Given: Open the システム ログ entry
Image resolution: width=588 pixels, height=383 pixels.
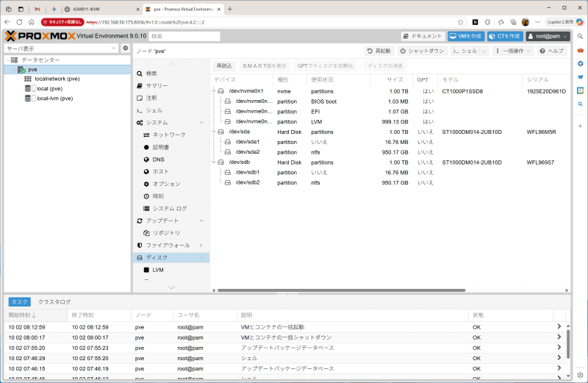Looking at the screenshot, I should (170, 208).
